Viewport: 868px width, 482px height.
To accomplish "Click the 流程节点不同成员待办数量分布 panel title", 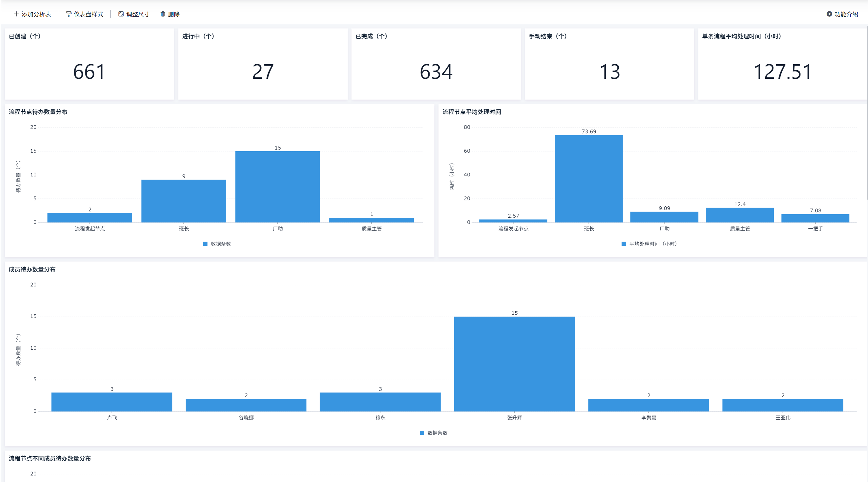I will [x=49, y=458].
